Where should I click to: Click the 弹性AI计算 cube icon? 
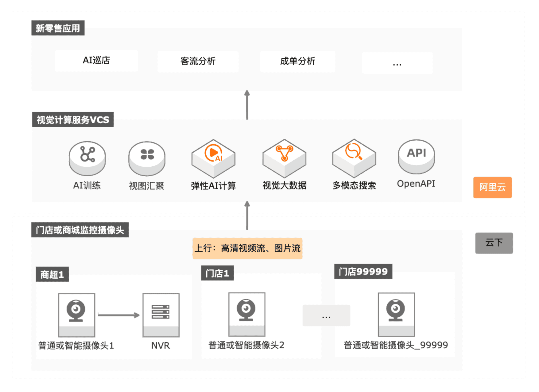pyautogui.click(x=213, y=158)
